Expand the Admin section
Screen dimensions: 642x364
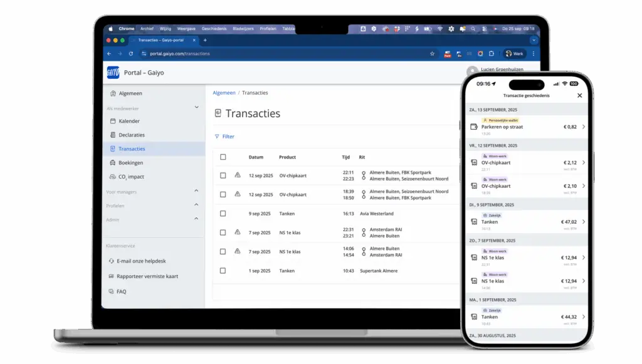(x=196, y=219)
